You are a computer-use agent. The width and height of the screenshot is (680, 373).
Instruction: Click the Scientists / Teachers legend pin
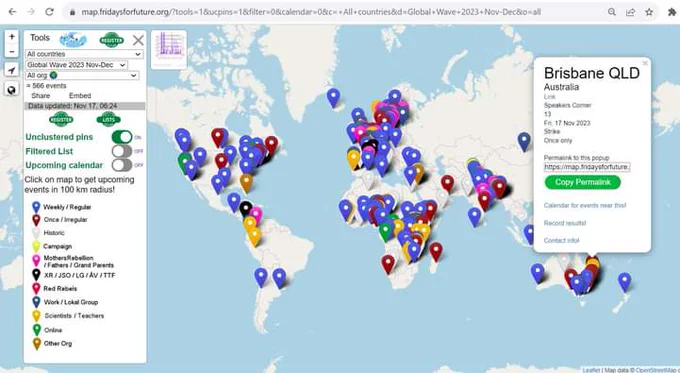click(36, 316)
